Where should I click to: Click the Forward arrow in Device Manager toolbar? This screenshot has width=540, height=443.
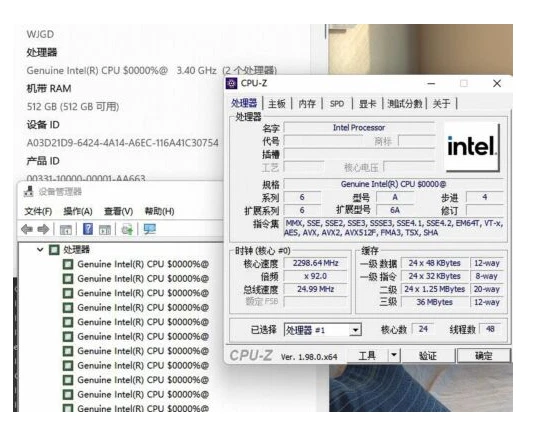pos(43,229)
